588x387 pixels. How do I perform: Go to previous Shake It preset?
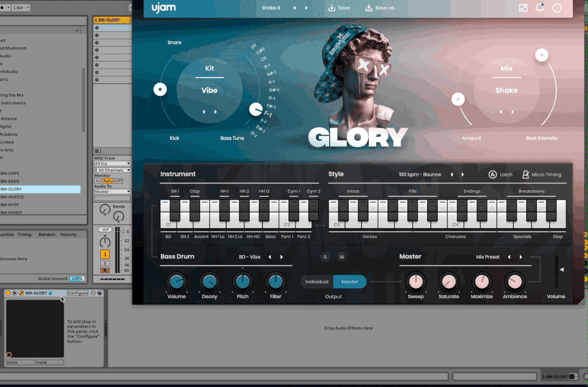294,8
